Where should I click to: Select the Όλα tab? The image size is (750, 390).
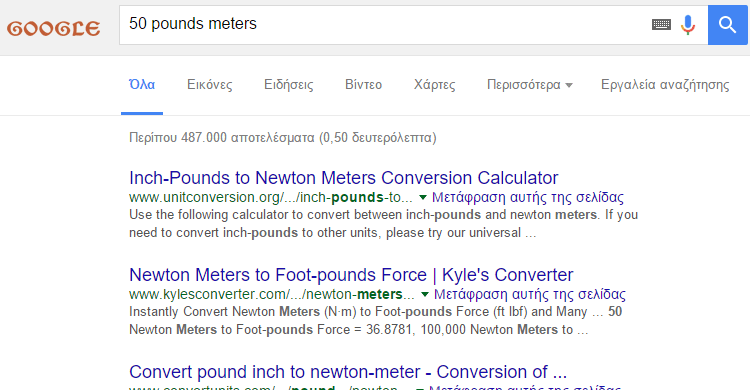[x=142, y=85]
